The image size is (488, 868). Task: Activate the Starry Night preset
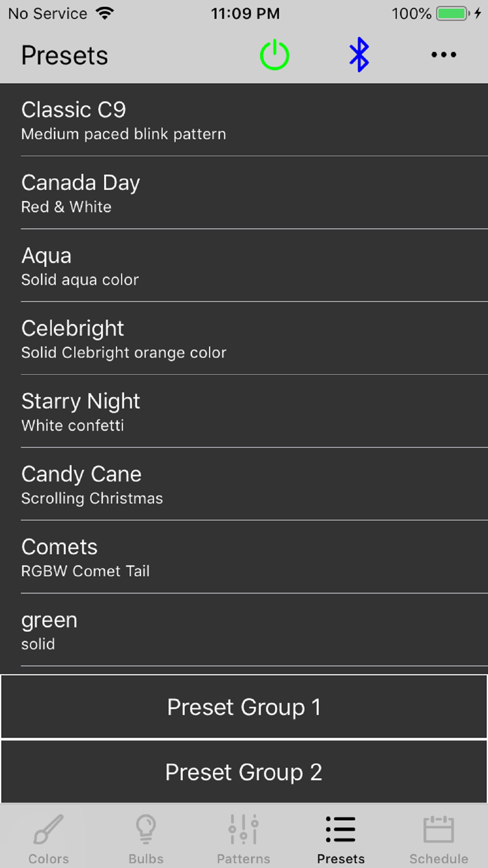[244, 411]
